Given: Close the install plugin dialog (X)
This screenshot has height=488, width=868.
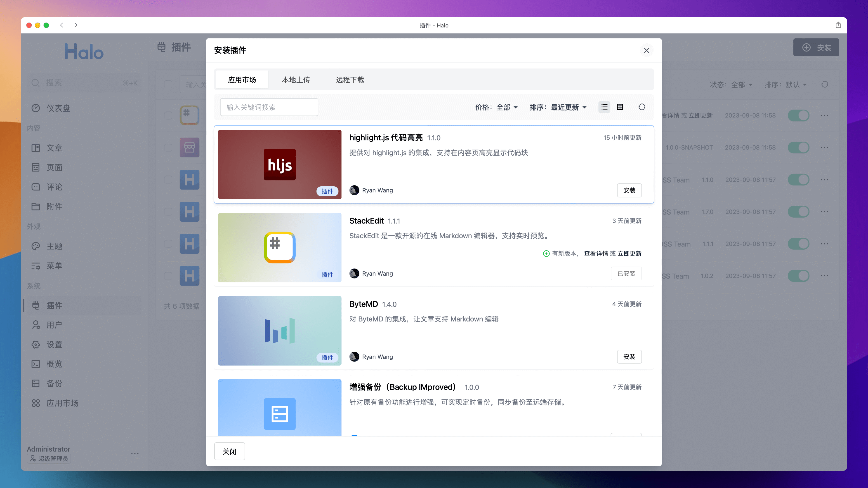Looking at the screenshot, I should [x=646, y=51].
